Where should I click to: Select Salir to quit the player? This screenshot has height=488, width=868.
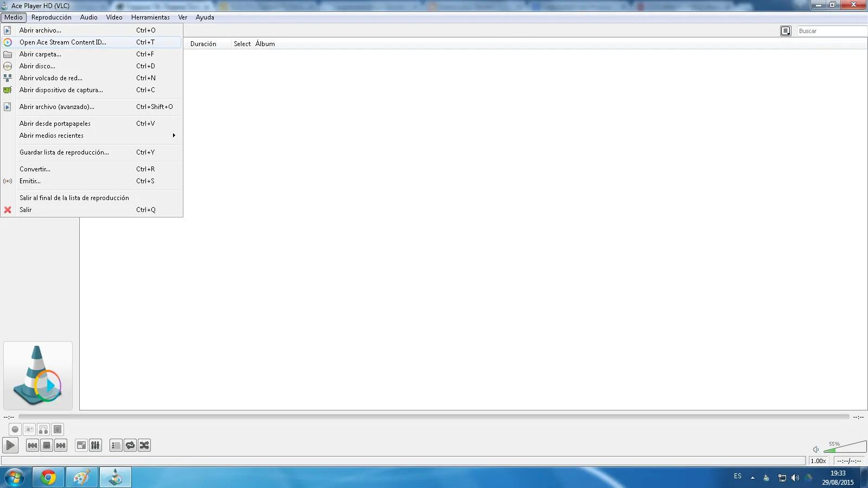pos(92,210)
